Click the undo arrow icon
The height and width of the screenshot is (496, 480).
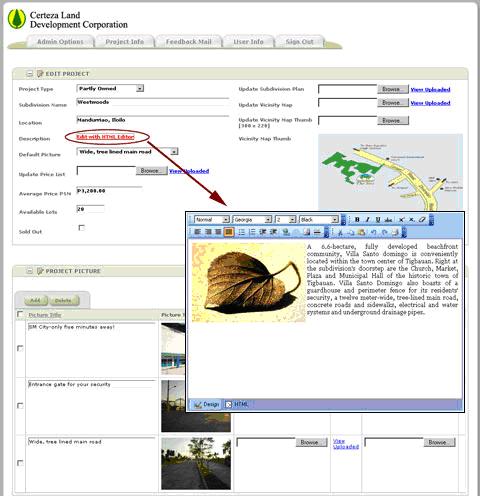pyautogui.click(x=374, y=232)
